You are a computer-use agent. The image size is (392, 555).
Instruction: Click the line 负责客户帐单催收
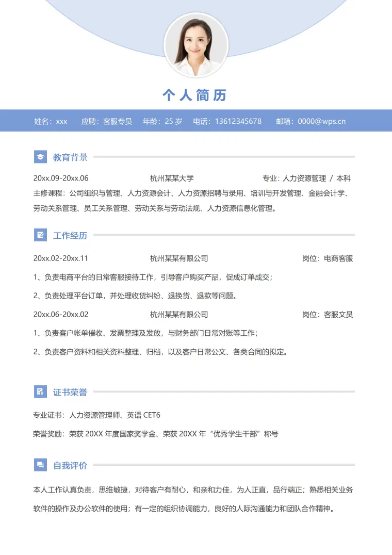tap(146, 333)
